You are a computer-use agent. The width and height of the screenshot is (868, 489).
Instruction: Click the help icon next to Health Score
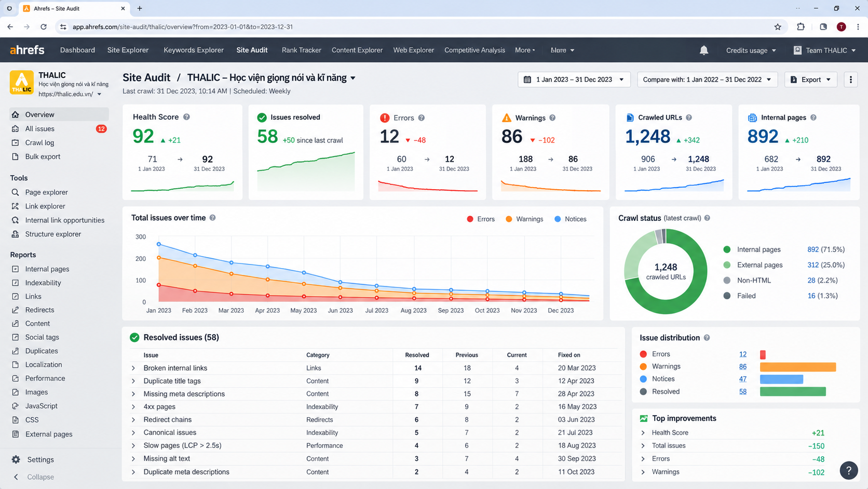tap(186, 117)
